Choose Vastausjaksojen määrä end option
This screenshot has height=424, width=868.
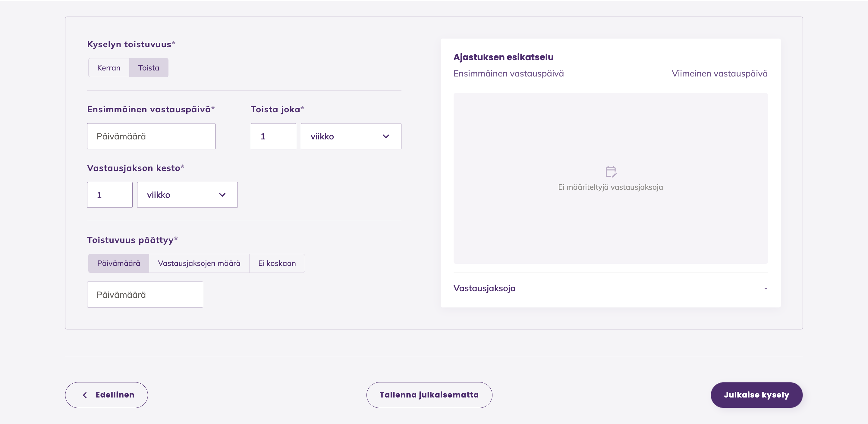[199, 263]
